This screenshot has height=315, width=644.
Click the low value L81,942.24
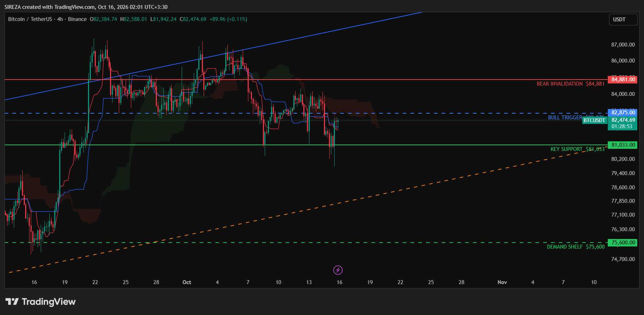click(163, 19)
